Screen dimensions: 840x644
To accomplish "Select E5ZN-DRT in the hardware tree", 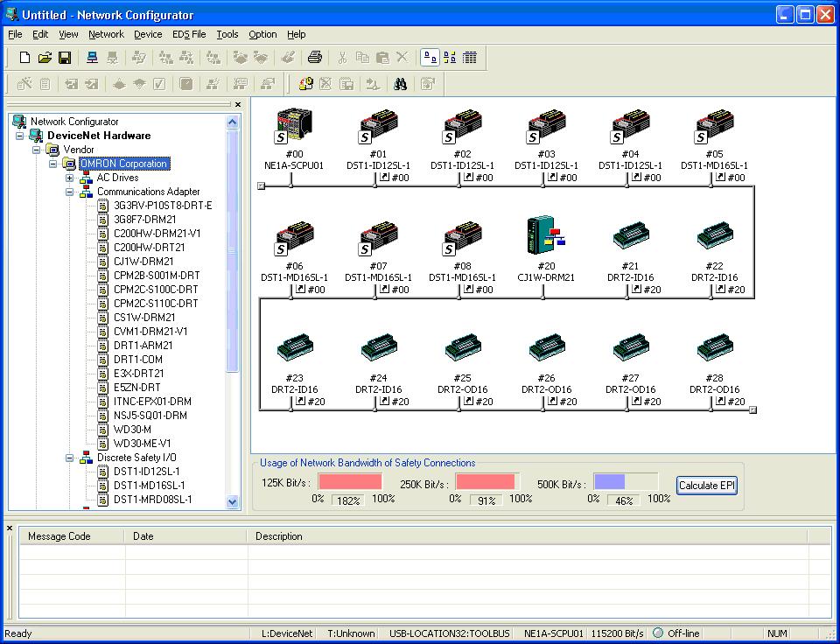I will point(137,388).
